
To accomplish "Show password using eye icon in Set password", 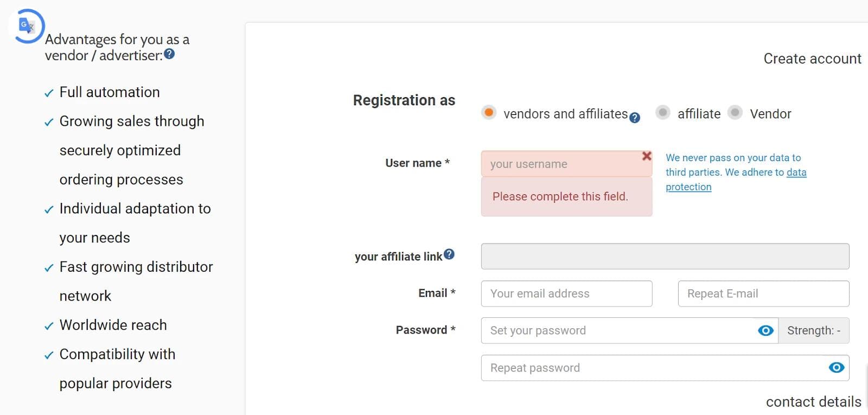I will [765, 330].
